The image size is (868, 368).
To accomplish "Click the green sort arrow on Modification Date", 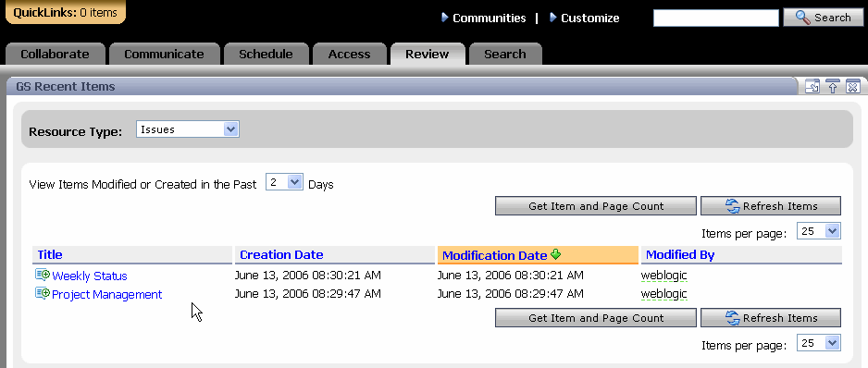I will coord(556,254).
